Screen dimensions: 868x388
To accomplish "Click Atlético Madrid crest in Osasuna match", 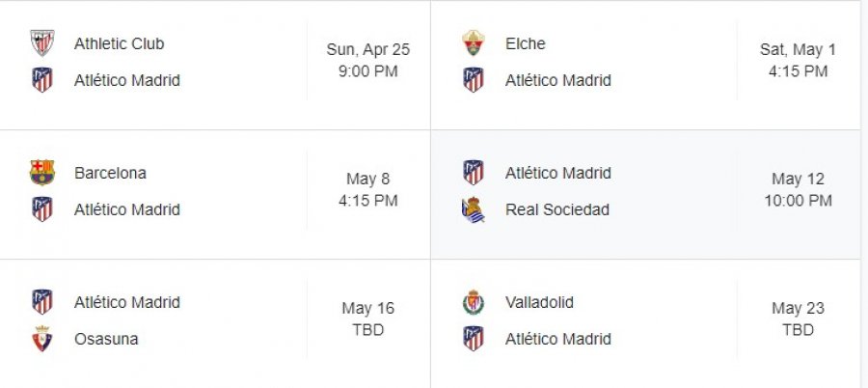I will 42,302.
